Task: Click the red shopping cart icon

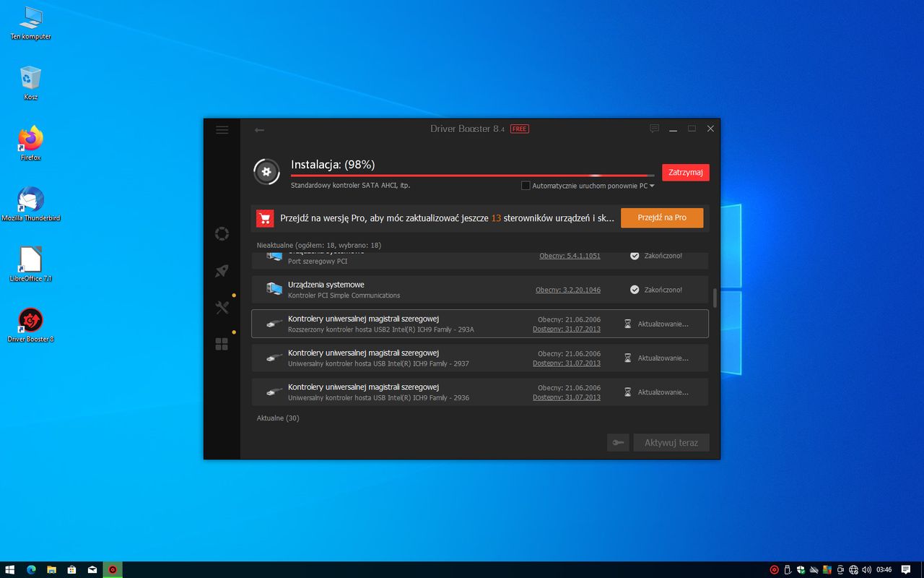Action: point(265,218)
